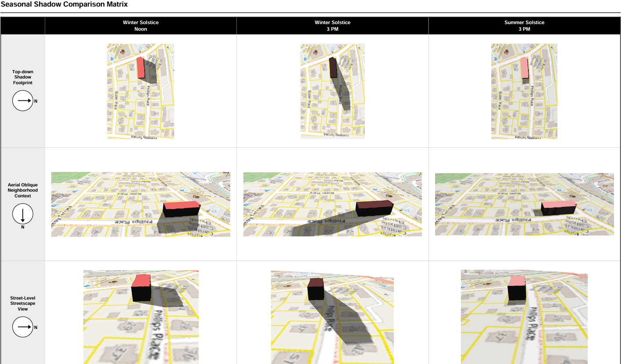The width and height of the screenshot is (621, 364).
Task: Select the pink building in Summer 3 PM top-down map
Action: 524,68
